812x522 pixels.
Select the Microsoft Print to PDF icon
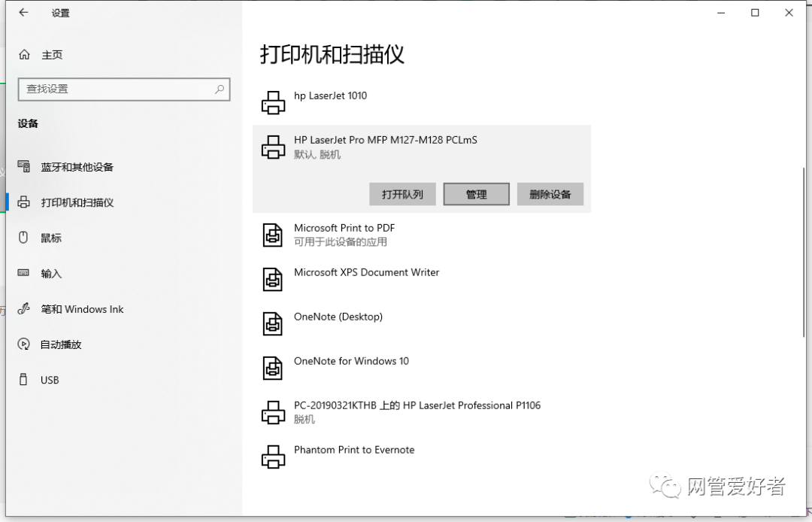tap(273, 235)
